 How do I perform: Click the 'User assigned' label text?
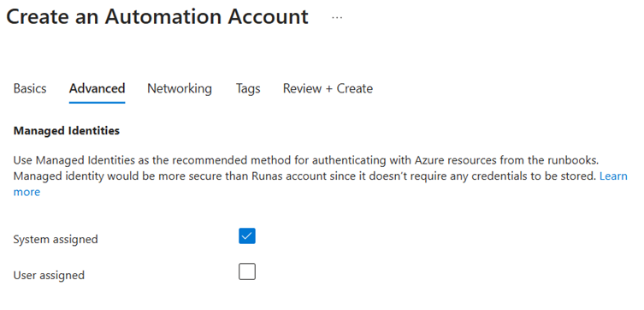49,275
